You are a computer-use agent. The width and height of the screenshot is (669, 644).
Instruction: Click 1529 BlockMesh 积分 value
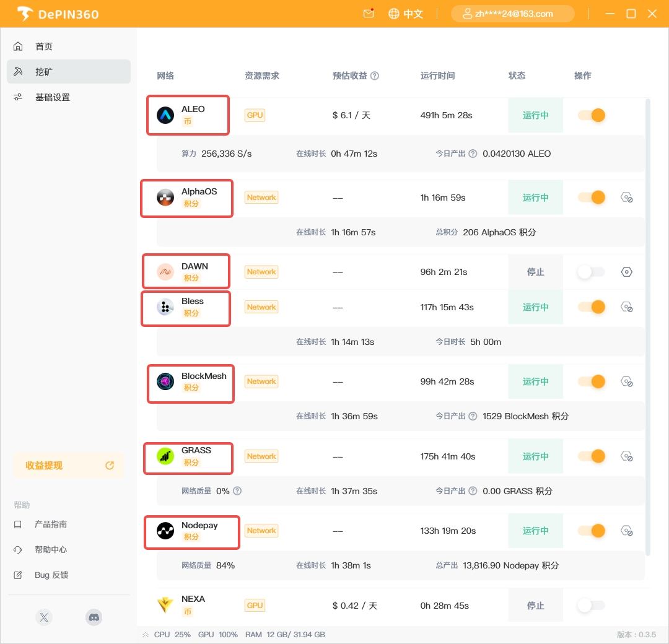[x=525, y=416]
